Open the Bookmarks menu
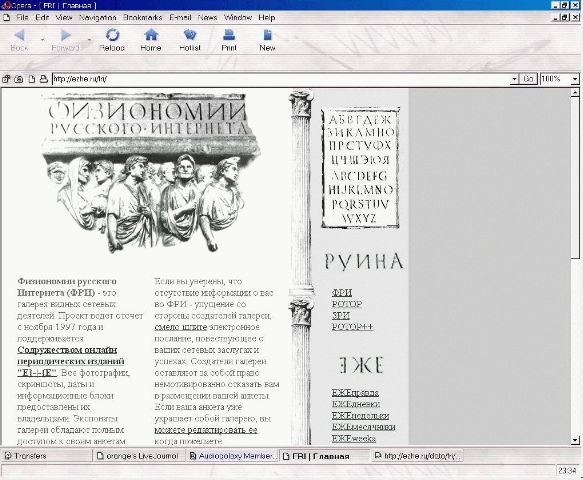 pos(142,17)
